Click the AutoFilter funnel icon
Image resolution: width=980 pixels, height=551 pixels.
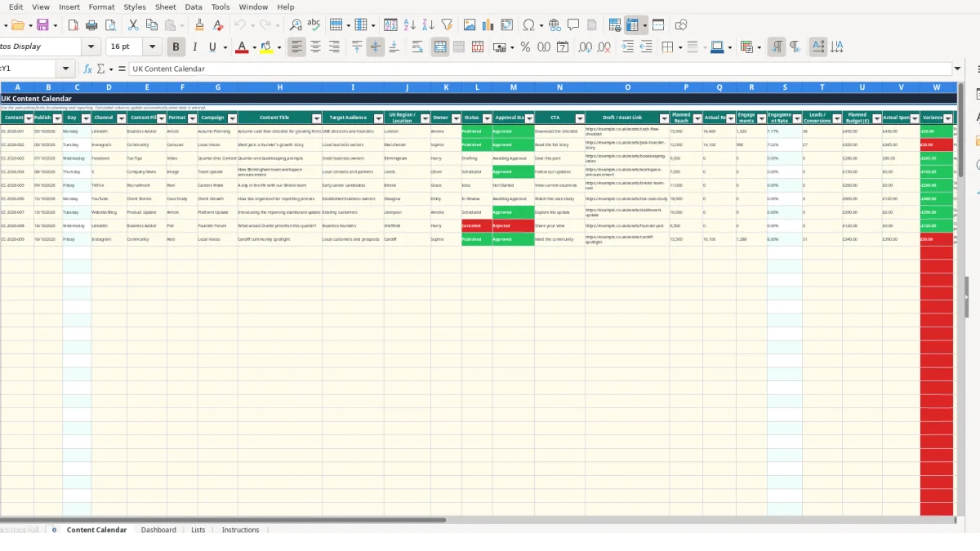[447, 25]
